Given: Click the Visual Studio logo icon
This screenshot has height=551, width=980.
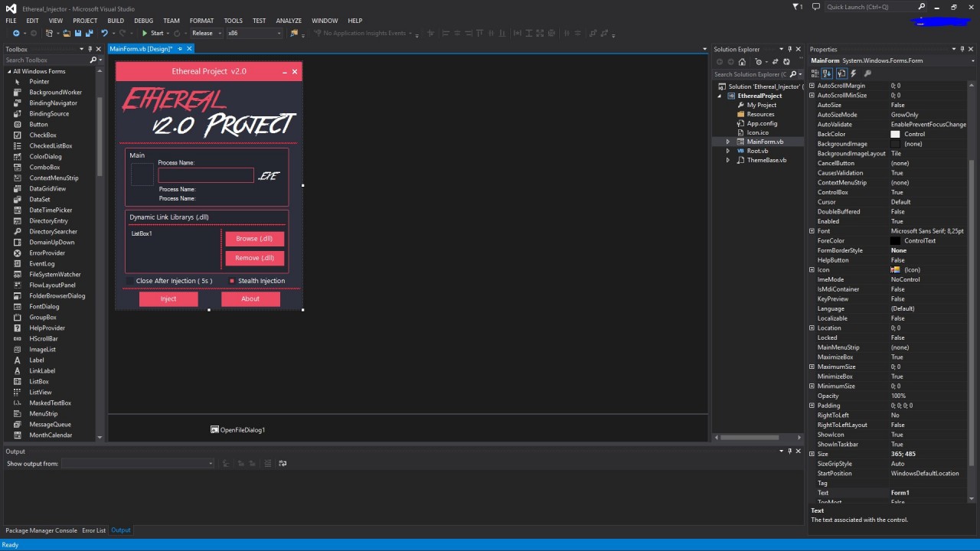Looking at the screenshot, I should pos(11,8).
